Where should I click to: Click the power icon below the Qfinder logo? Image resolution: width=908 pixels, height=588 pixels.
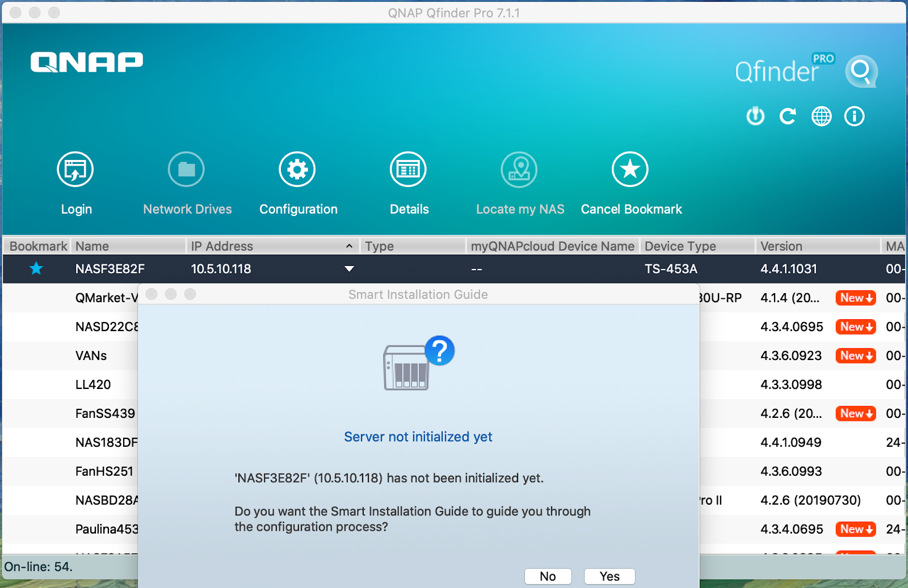pyautogui.click(x=755, y=116)
